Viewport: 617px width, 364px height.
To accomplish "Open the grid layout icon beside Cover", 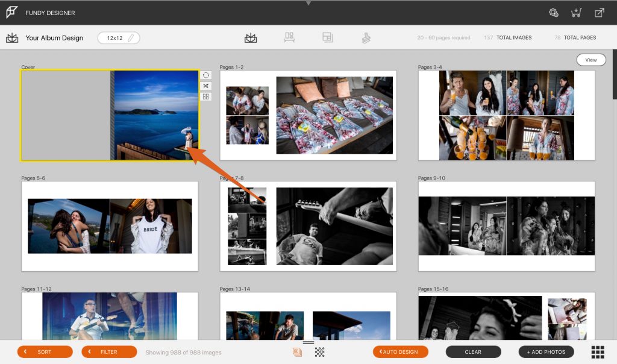I will pos(206,96).
